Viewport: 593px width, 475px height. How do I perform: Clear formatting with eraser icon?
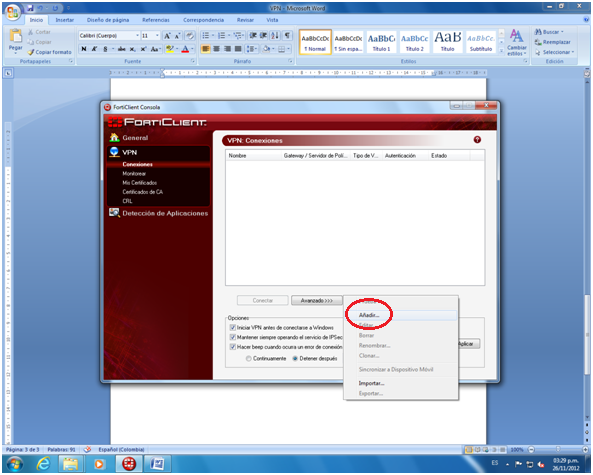190,36
